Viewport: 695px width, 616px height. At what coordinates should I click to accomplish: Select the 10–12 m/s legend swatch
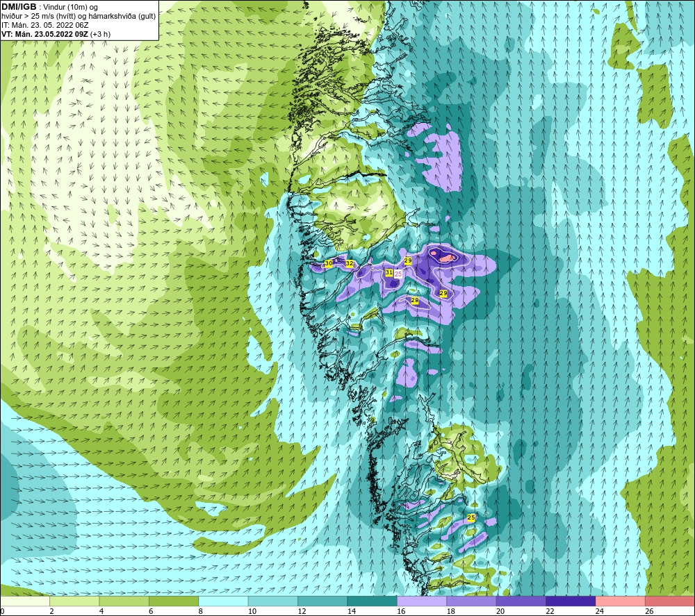pyautogui.click(x=273, y=601)
